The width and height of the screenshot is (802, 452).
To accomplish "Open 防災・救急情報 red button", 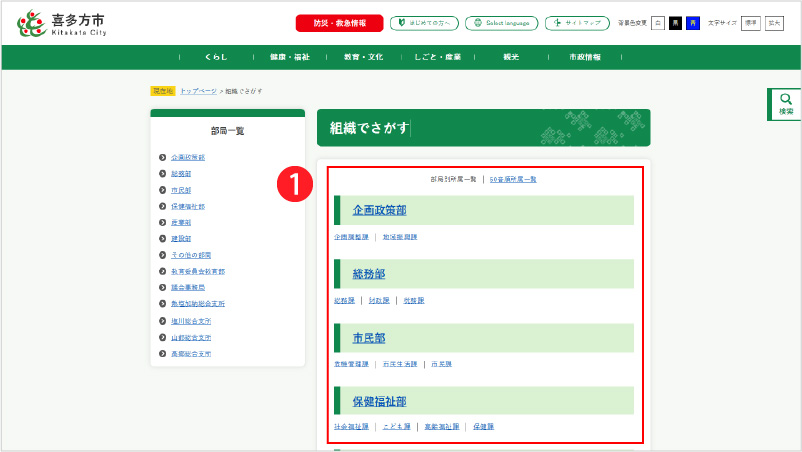I will (339, 22).
